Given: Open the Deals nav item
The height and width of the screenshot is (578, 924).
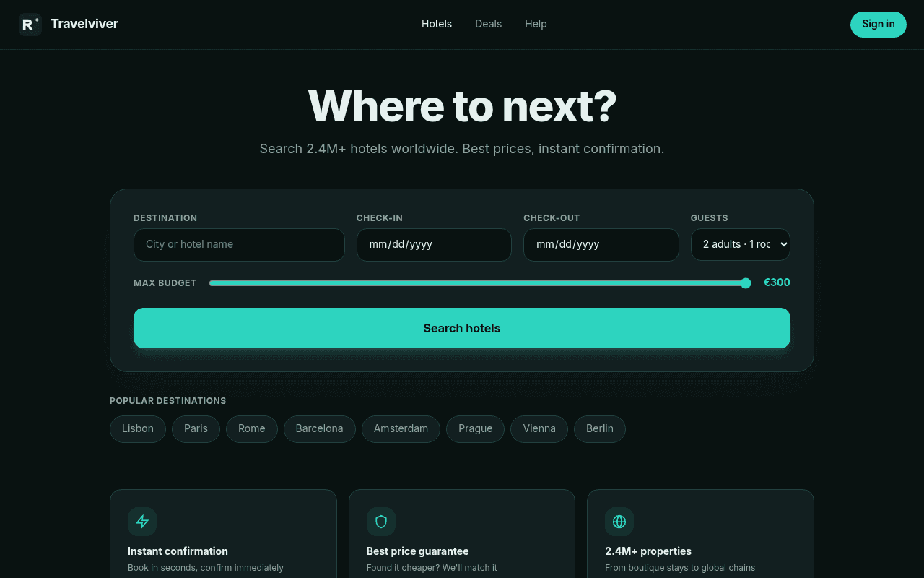Looking at the screenshot, I should coord(488,24).
